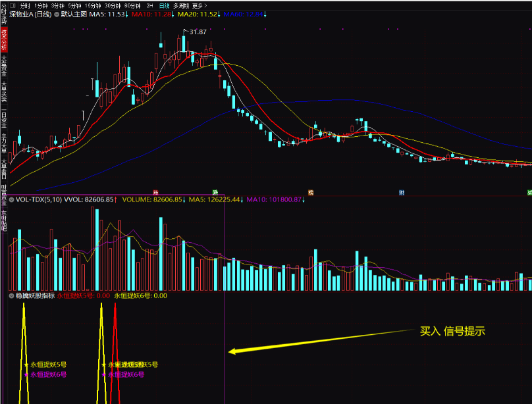This screenshot has width=532, height=404.
Task: Open the 一日资金 sidebar tab
Action: point(4,118)
